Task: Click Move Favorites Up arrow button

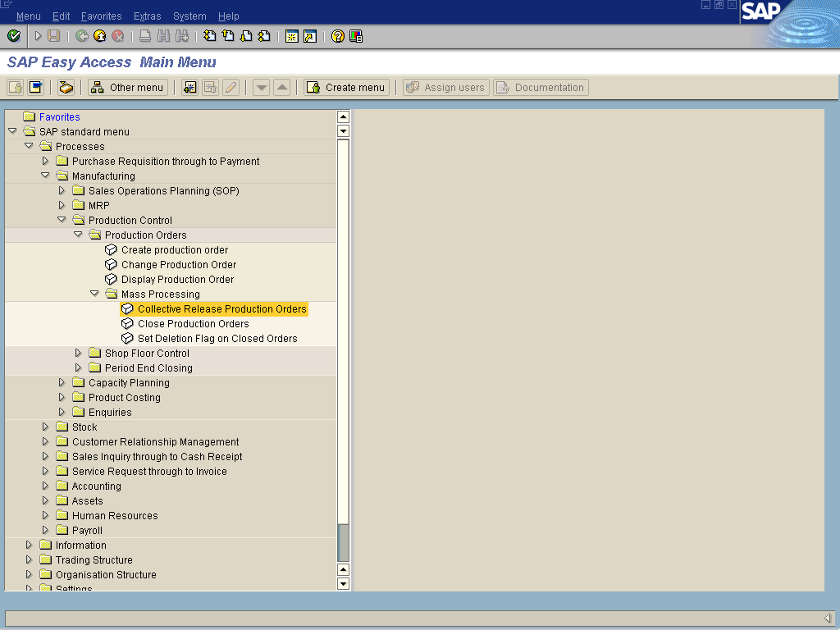Action: (x=282, y=87)
